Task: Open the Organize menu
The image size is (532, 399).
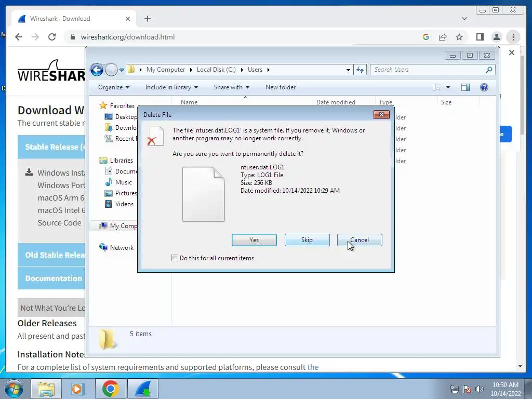Action: coord(114,87)
